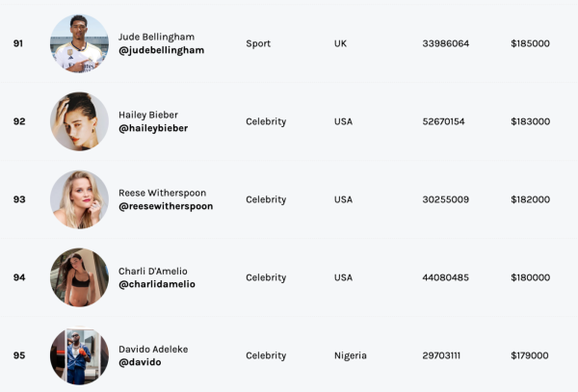Select the name Jude Bellingham
The width and height of the screenshot is (578, 392).
click(x=156, y=37)
